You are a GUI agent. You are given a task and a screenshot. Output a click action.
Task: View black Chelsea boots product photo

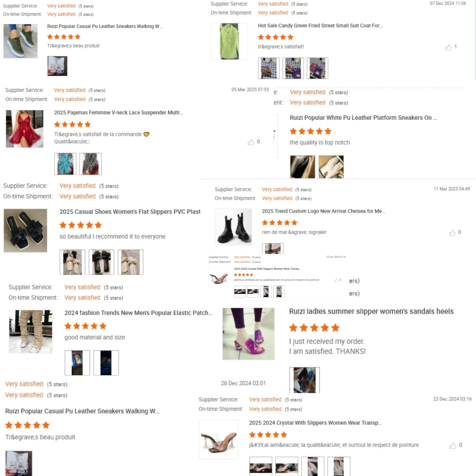[233, 226]
